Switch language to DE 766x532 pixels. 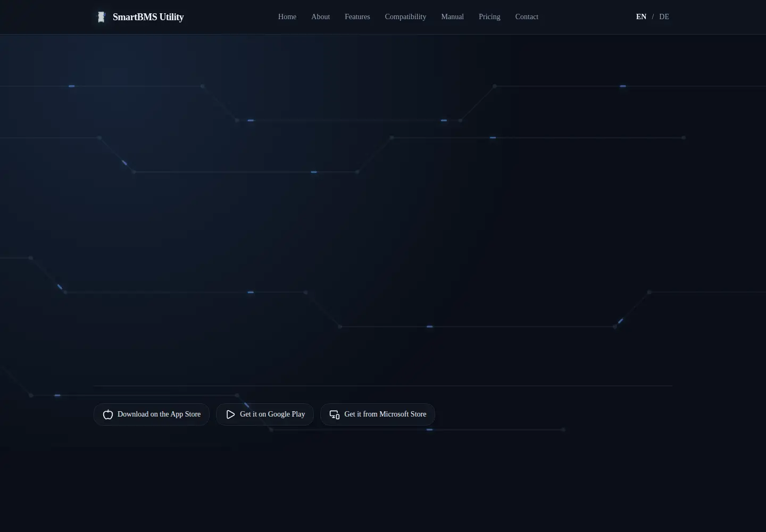(x=664, y=17)
